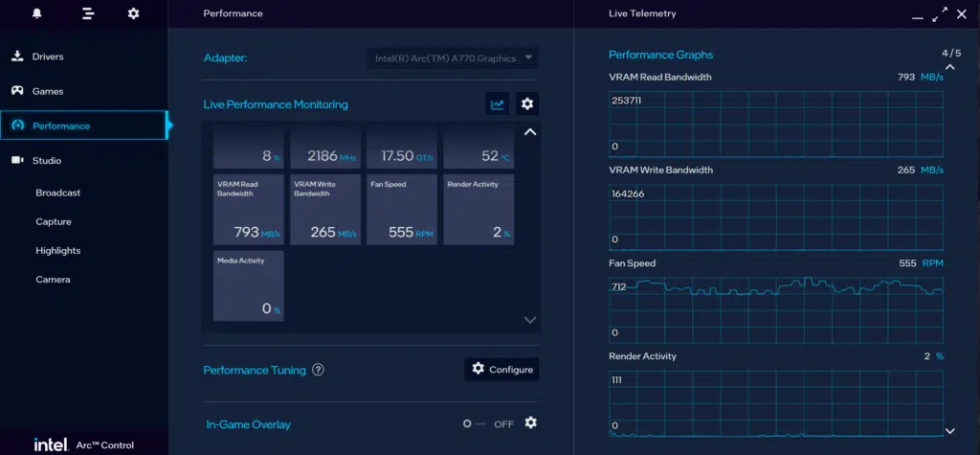Viewport: 980px width, 455px height.
Task: Open the notifications bell icon
Action: 37,13
